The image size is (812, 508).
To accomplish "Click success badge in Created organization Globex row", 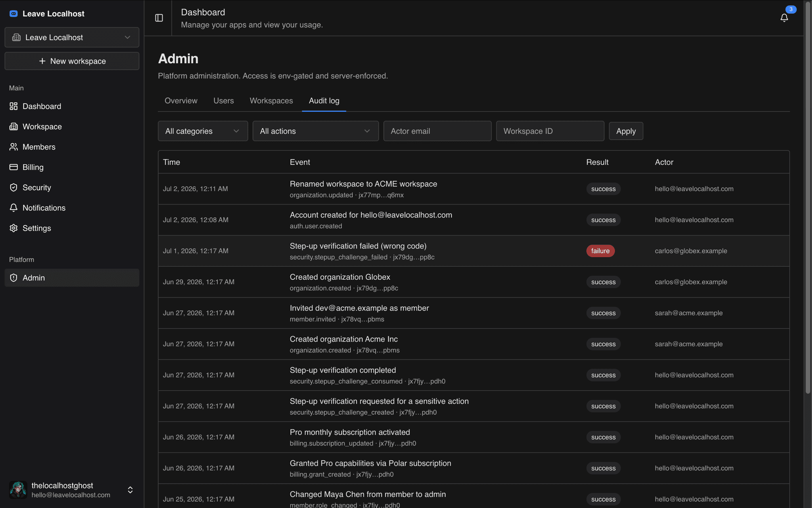I will click(x=603, y=282).
